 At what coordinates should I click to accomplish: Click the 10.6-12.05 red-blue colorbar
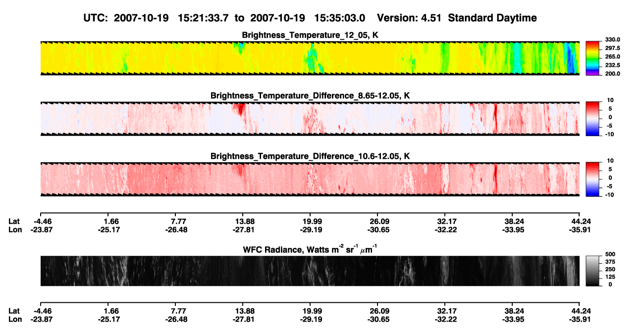click(592, 179)
